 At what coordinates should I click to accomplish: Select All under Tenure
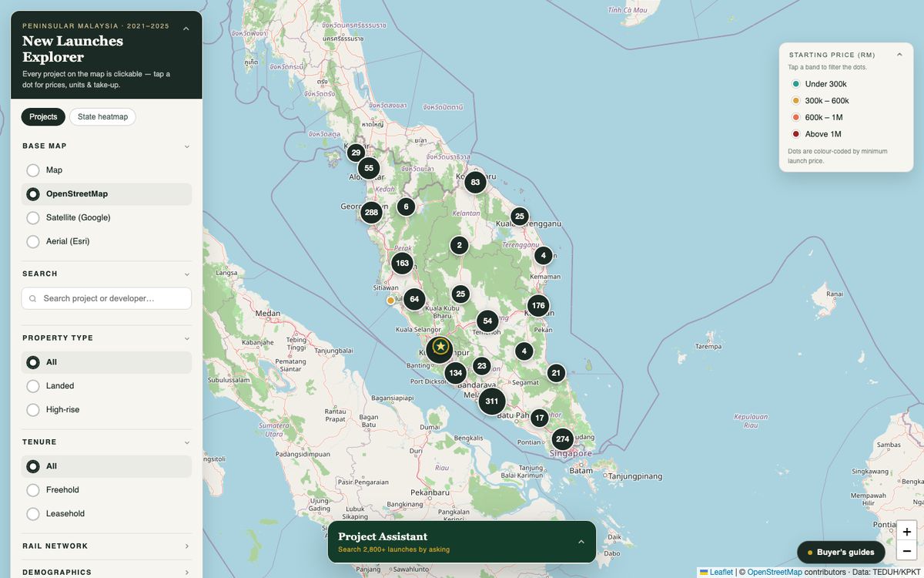coord(106,466)
